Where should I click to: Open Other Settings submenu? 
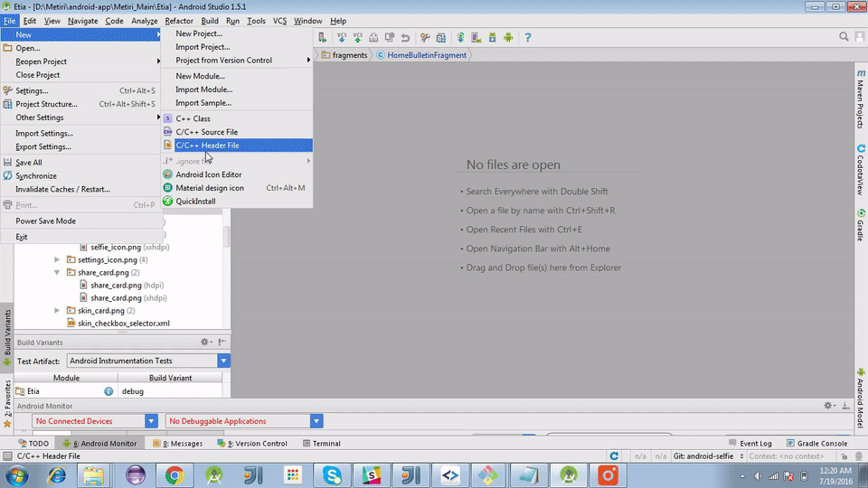(81, 117)
